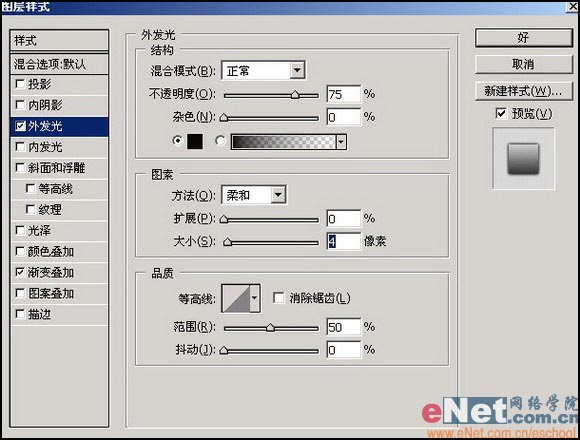Click the 杂色 noise value field
This screenshot has width=580, height=440.
pyautogui.click(x=344, y=117)
